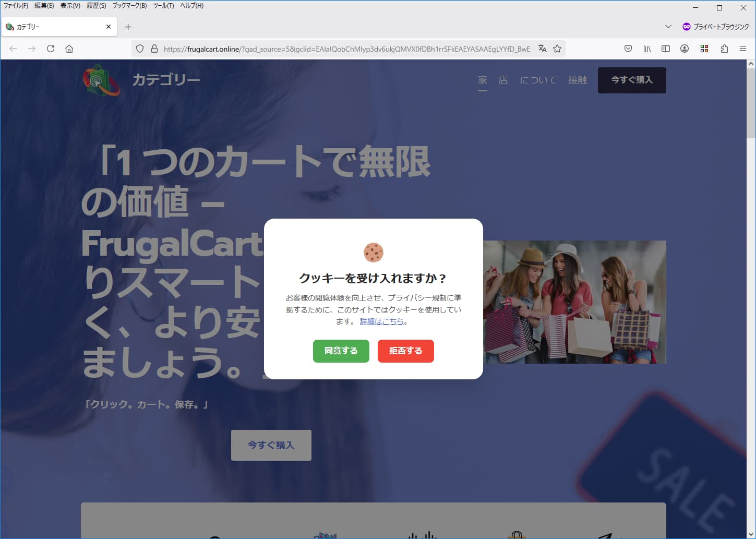Toggle the sidebar icon
This screenshot has width=756, height=539.
pyautogui.click(x=666, y=49)
